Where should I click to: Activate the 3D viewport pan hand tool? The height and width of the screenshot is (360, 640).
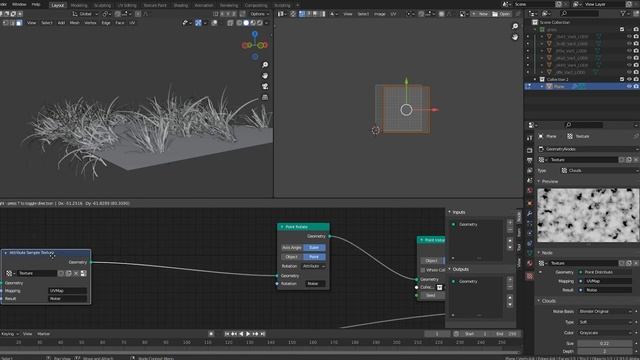click(x=265, y=76)
